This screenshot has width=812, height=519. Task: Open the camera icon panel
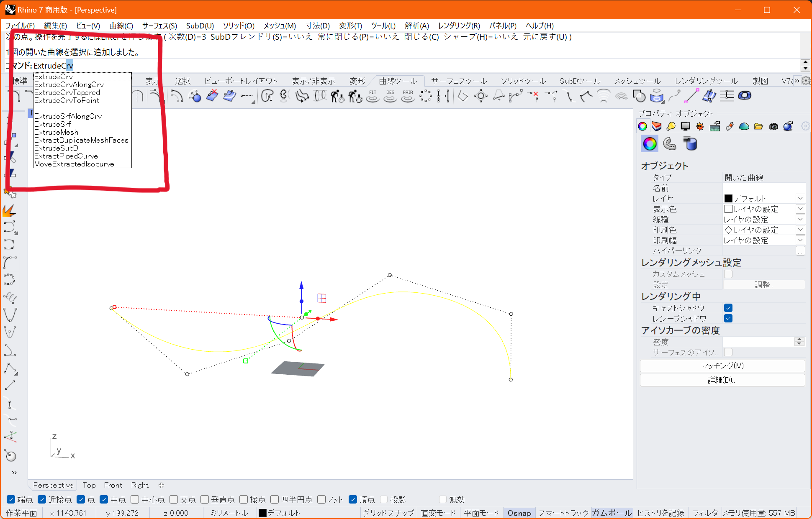[x=773, y=126]
